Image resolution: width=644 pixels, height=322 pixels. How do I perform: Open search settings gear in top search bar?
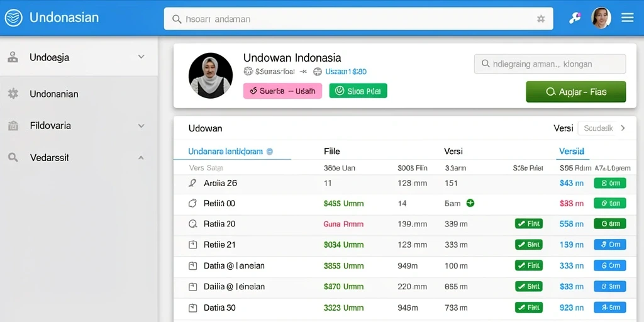click(541, 19)
